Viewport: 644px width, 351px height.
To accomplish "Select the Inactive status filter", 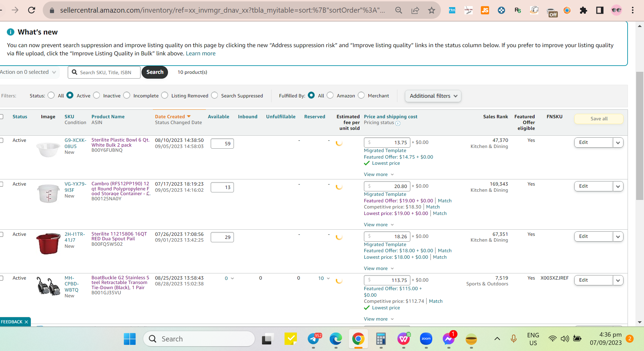I will pos(96,95).
